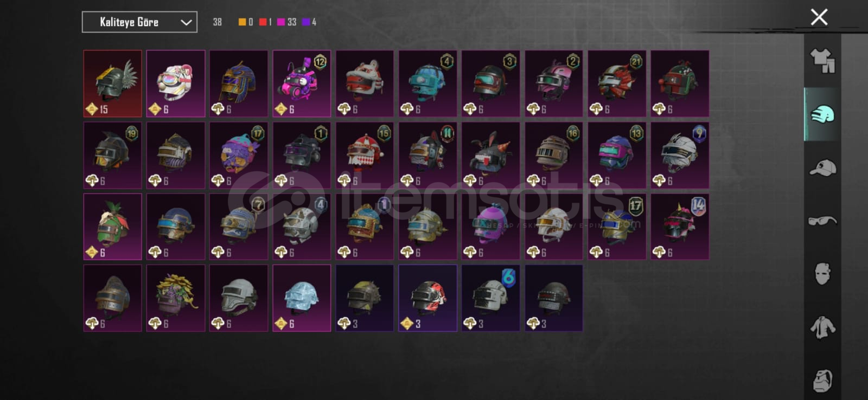This screenshot has width=868, height=400.
Task: Select the helmet category icon in sidebar
Action: [822, 114]
